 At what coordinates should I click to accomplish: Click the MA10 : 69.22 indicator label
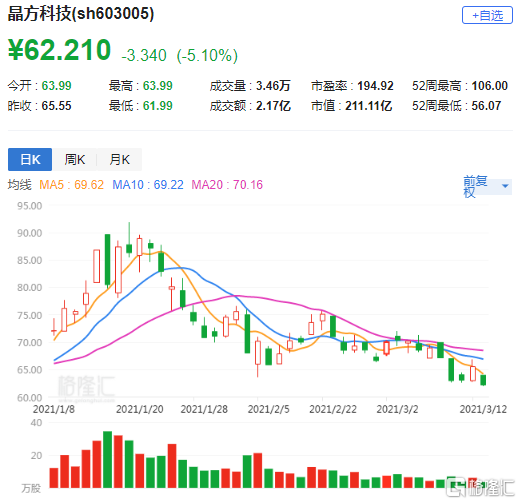pos(148,184)
